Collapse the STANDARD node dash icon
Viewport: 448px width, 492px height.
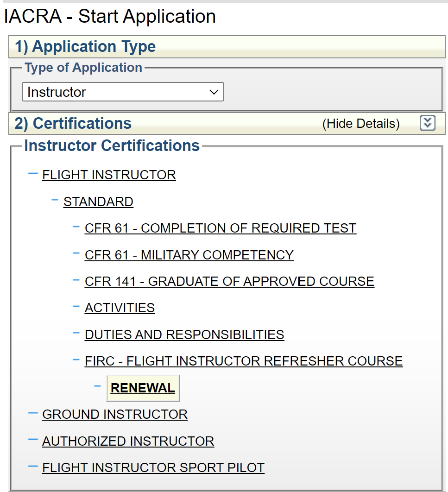[55, 200]
